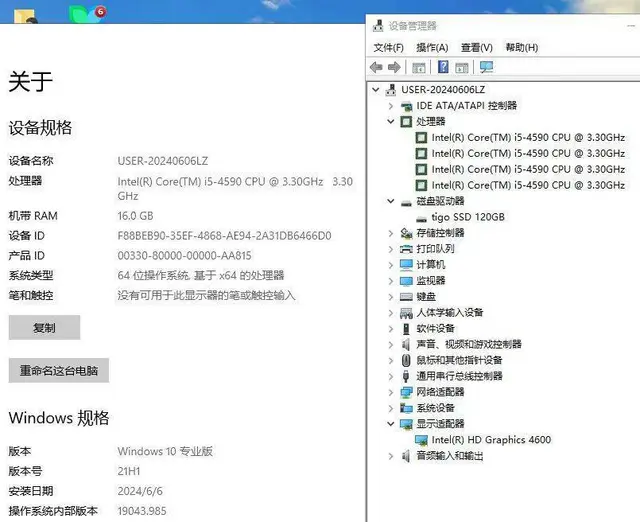Screen dimensions: 640x522
Task: Expand the 鼠标和其他指针设备 node
Action: (x=391, y=360)
